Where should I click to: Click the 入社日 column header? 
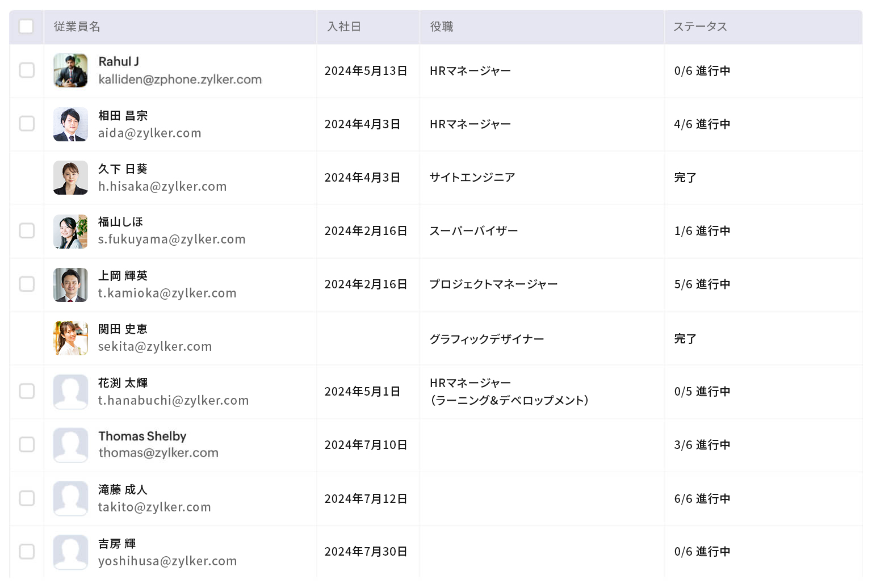coord(344,27)
